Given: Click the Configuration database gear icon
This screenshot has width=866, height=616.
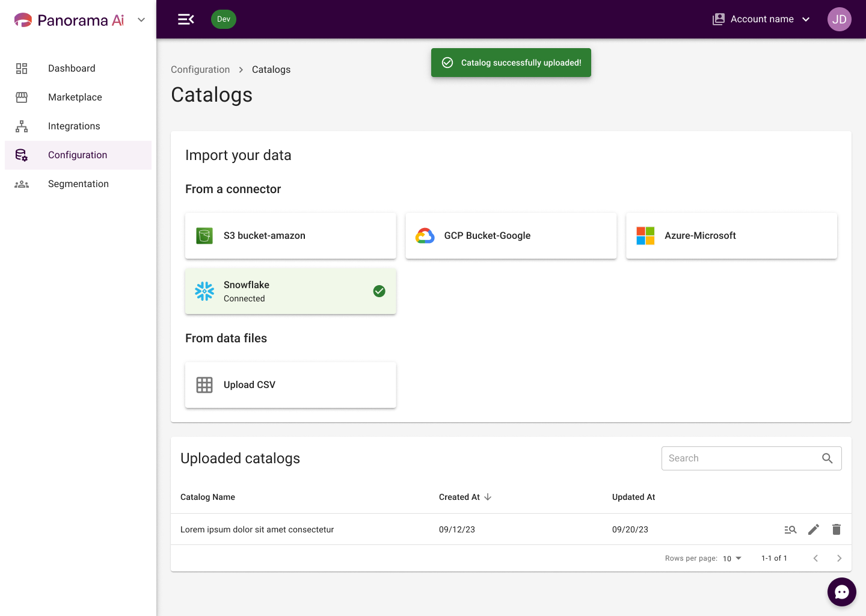Looking at the screenshot, I should (22, 155).
